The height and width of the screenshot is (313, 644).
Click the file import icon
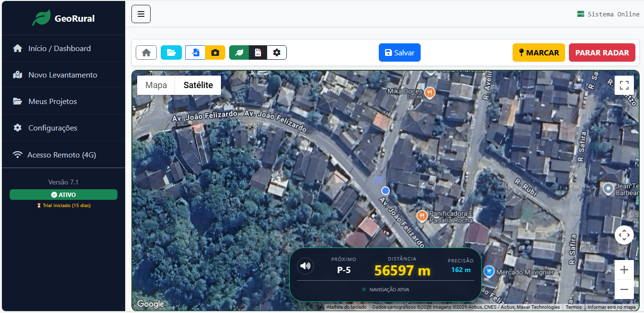pyautogui.click(x=195, y=52)
